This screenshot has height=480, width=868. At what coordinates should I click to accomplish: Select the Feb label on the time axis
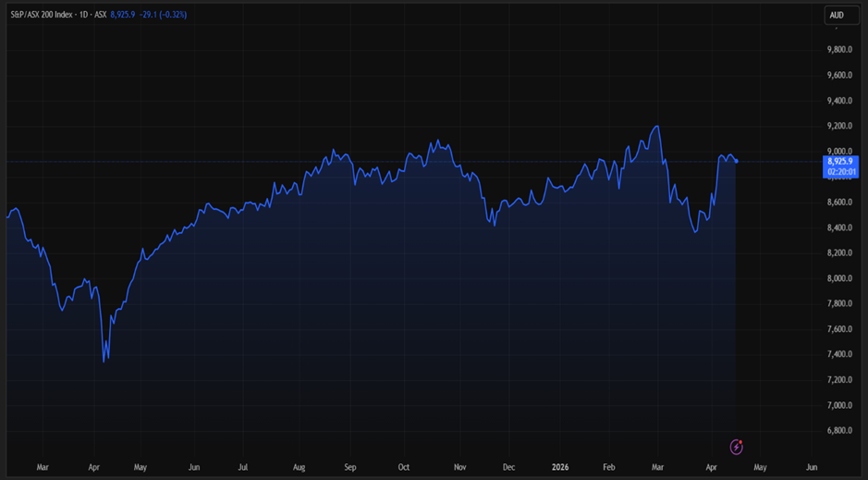pos(608,468)
